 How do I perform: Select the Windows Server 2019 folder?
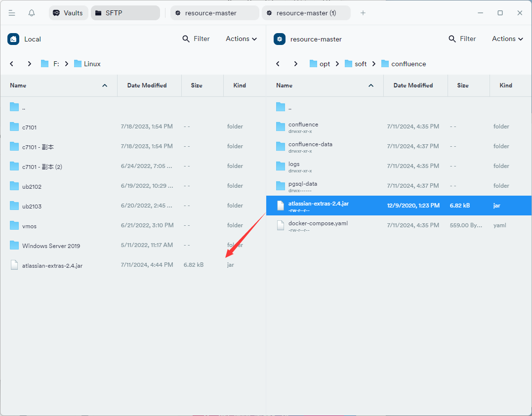pos(133,245)
